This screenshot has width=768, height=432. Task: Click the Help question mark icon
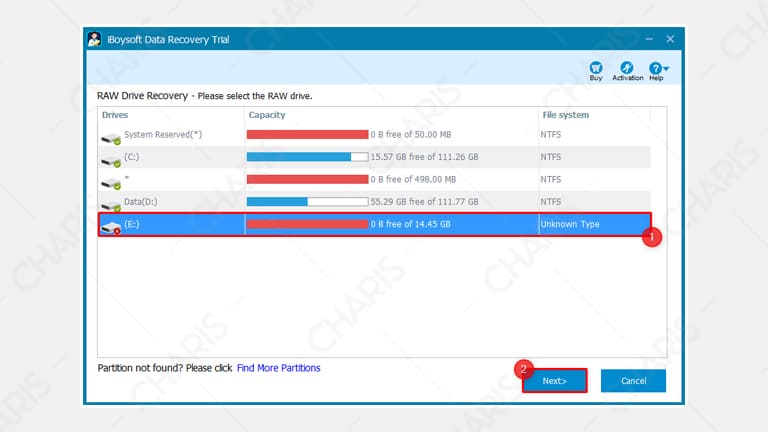point(655,68)
